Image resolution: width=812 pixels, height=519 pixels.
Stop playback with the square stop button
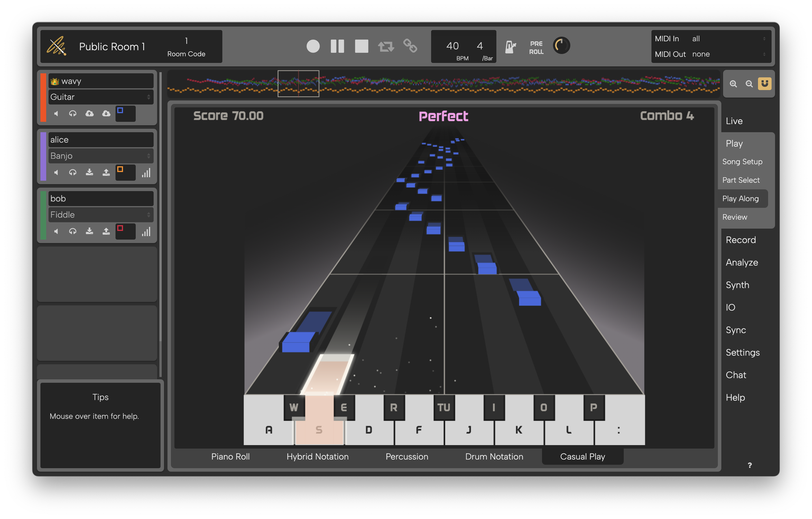(x=362, y=46)
